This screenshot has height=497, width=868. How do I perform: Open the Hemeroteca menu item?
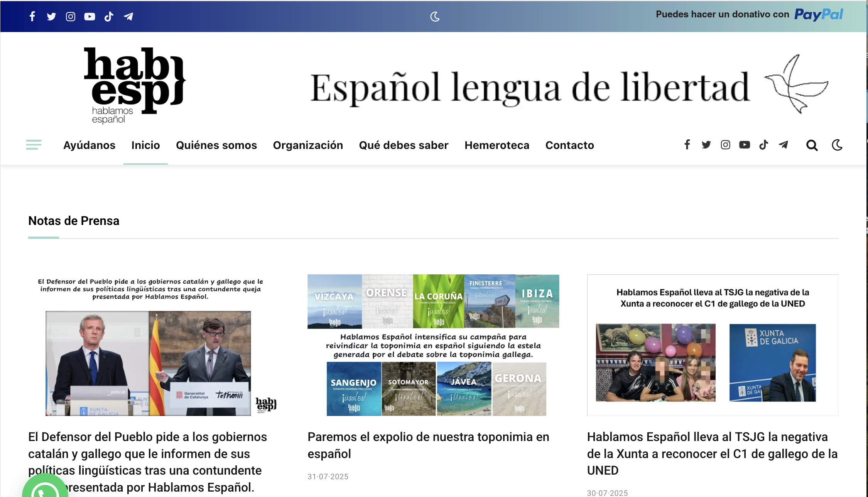click(496, 145)
